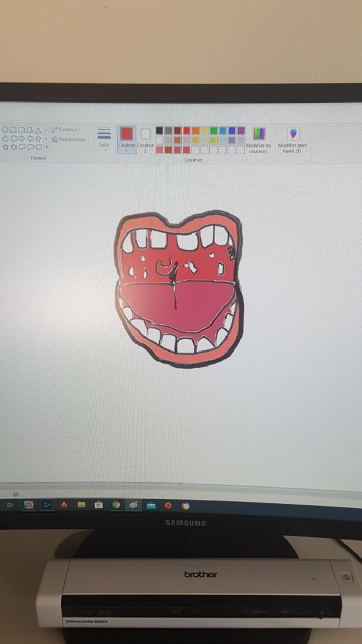Select the six-point star shape
The image size is (362, 644).
click(x=14, y=147)
